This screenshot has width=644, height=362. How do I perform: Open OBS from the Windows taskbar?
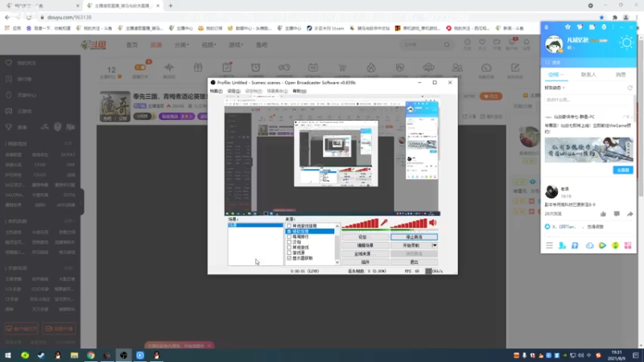124,355
